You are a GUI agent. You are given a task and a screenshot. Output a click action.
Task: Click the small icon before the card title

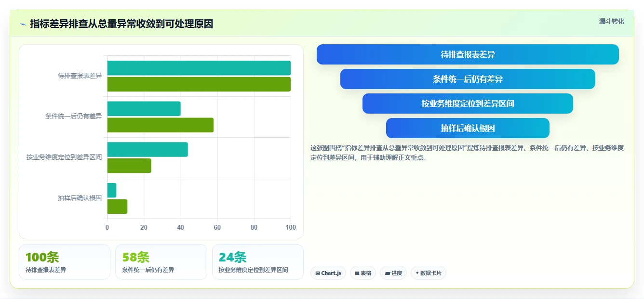point(23,24)
